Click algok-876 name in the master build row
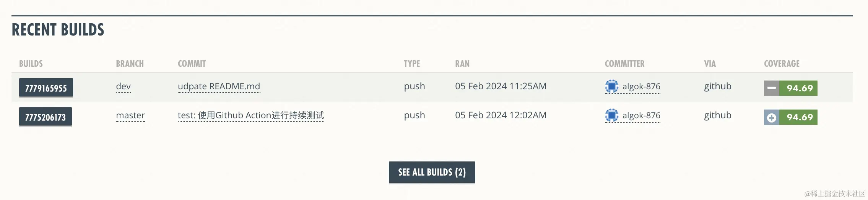The width and height of the screenshot is (868, 200). click(x=641, y=115)
